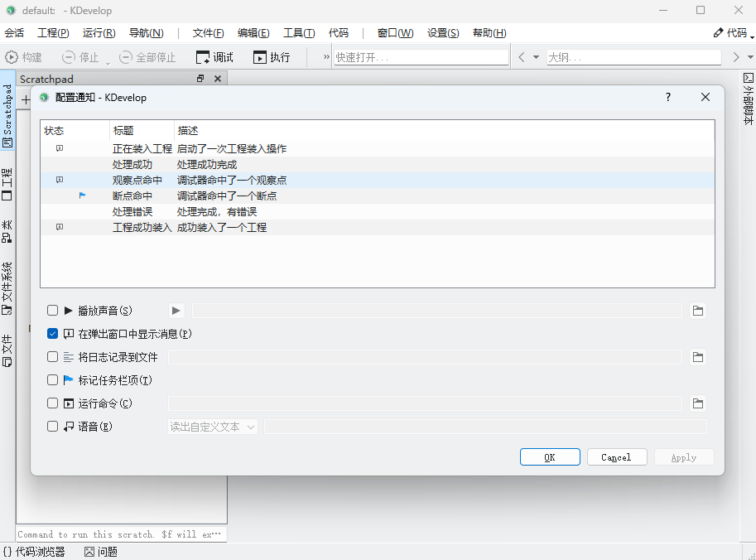Click the quick open 快速打开 field
The height and width of the screenshot is (560, 756).
point(421,57)
